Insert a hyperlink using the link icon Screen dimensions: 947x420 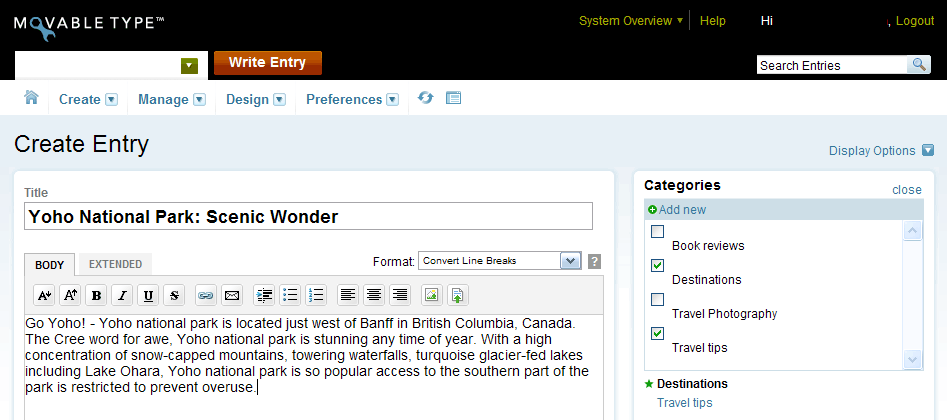point(205,295)
